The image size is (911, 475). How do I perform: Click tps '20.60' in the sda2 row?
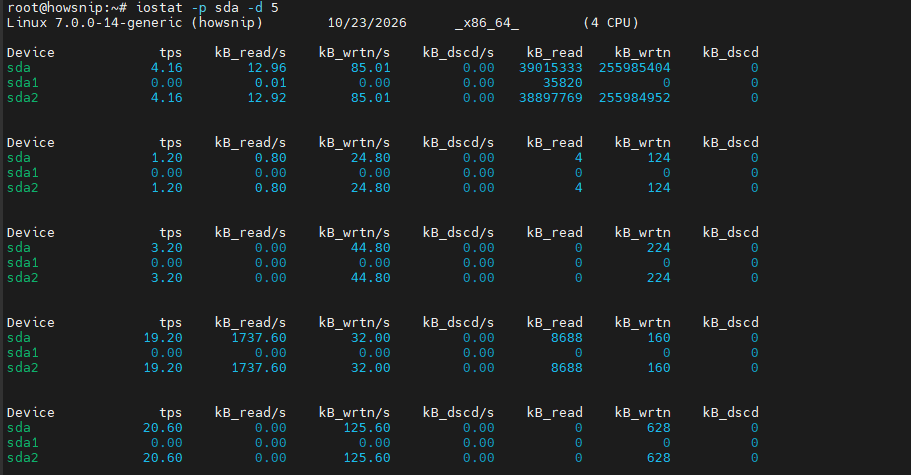click(163, 458)
